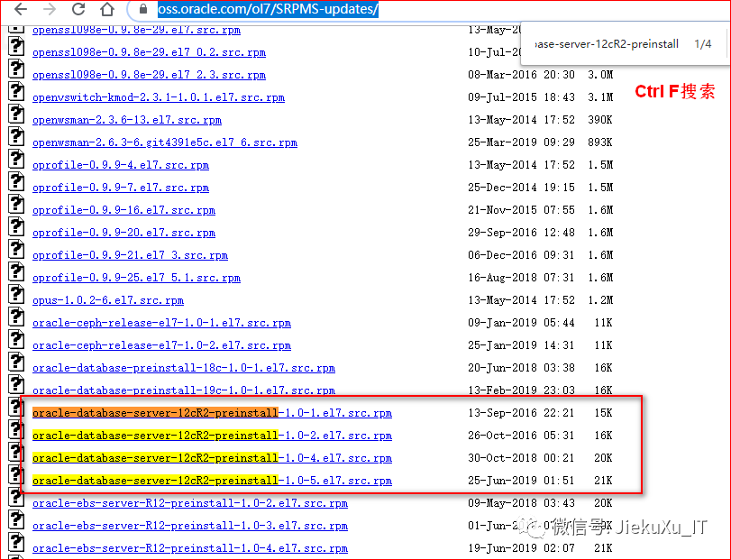The height and width of the screenshot is (560, 731).
Task: Open oracle-ceph-release-el7-1.0-2.el7.src.rpm link
Action: [161, 345]
